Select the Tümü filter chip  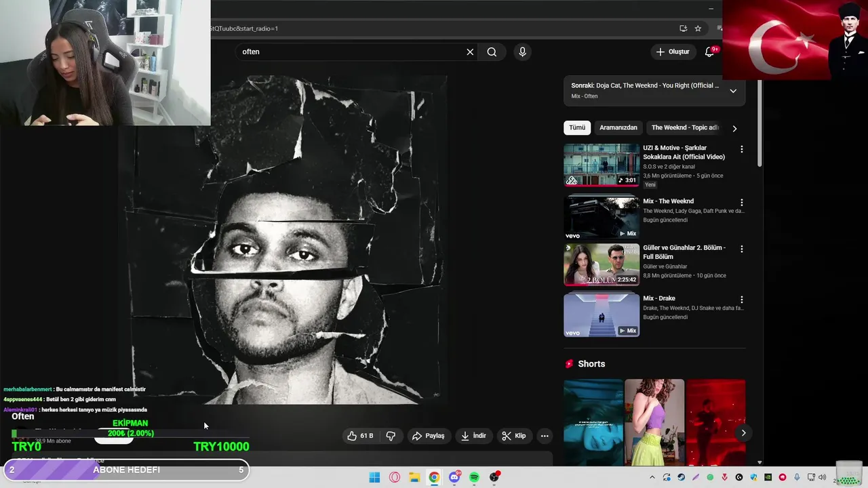pos(577,127)
